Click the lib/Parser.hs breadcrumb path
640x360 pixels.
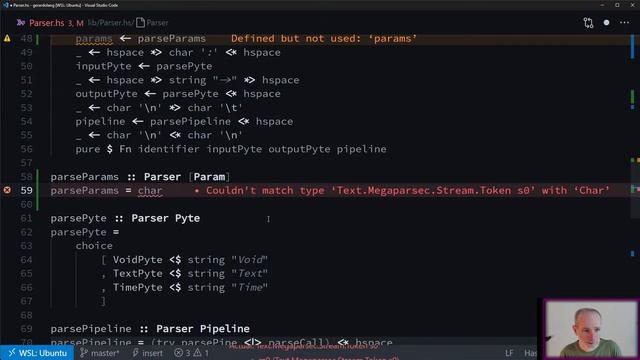(110, 23)
